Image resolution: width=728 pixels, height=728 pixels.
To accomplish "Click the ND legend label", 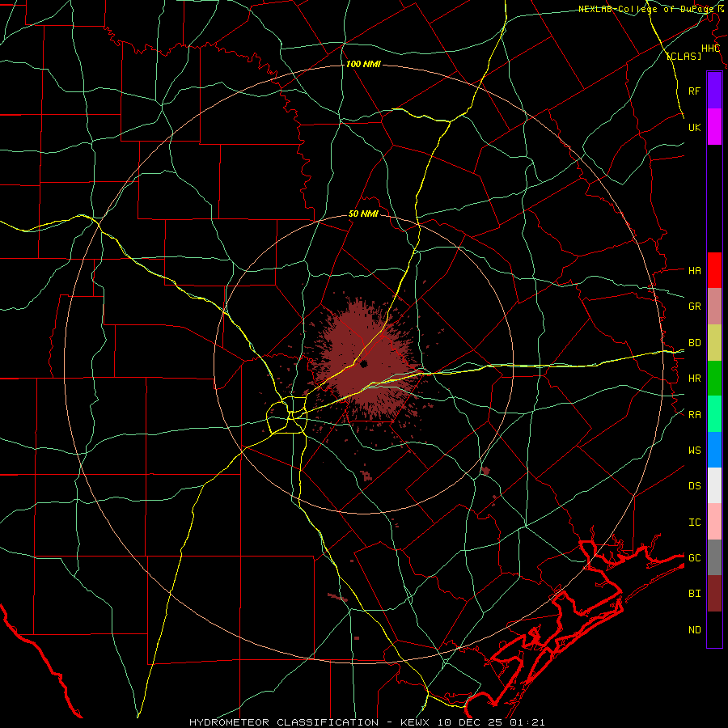I will coord(694,630).
